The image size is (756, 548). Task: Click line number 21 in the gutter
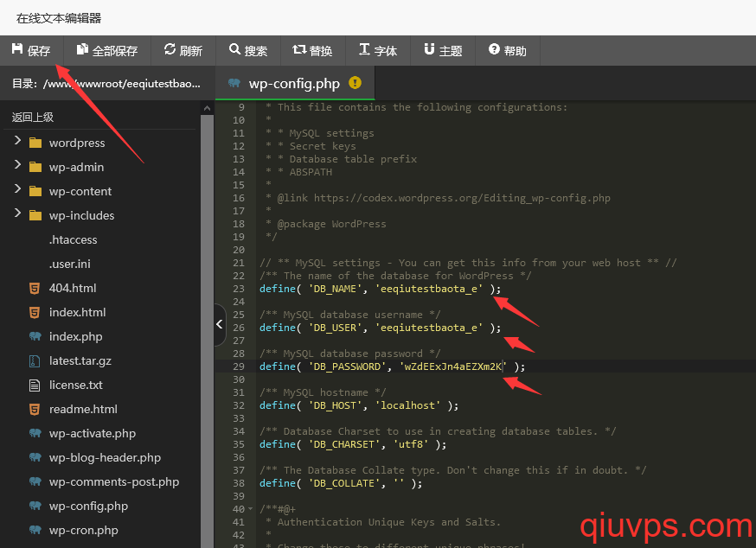[x=239, y=263]
